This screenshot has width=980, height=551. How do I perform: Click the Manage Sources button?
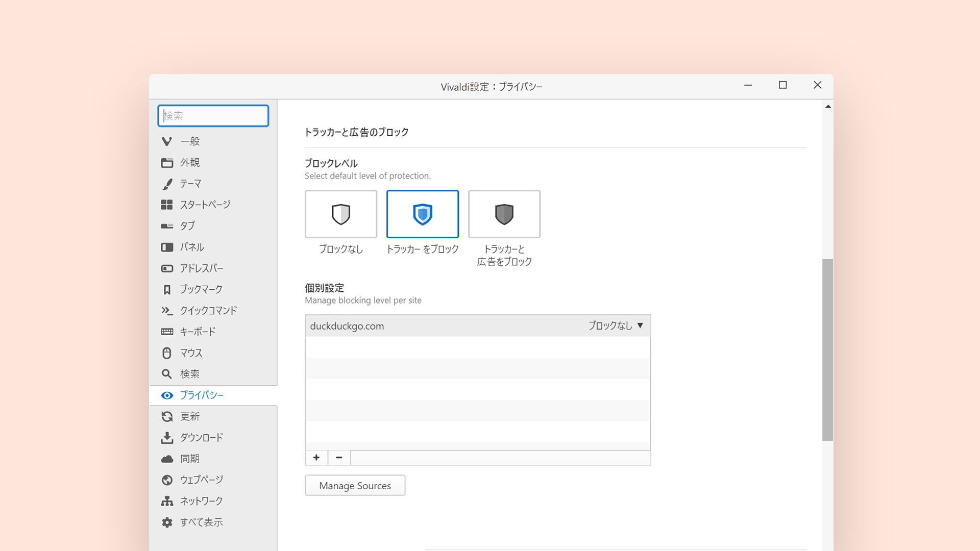(355, 486)
